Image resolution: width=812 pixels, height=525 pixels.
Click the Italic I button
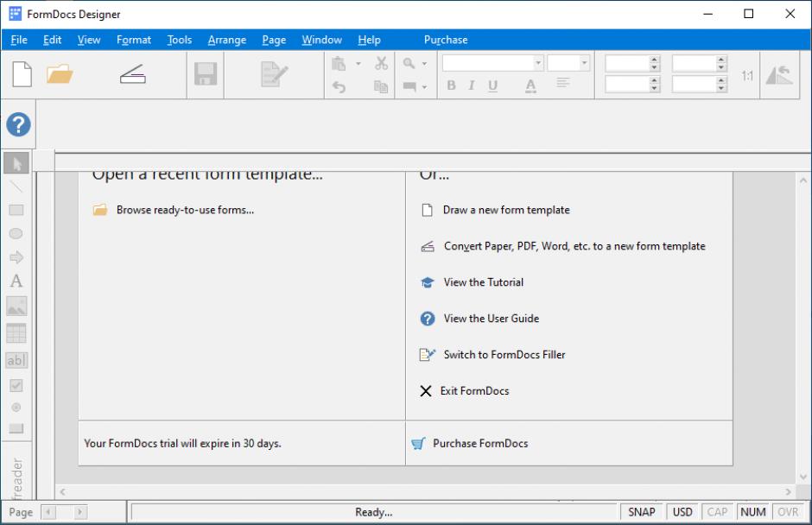tap(472, 85)
